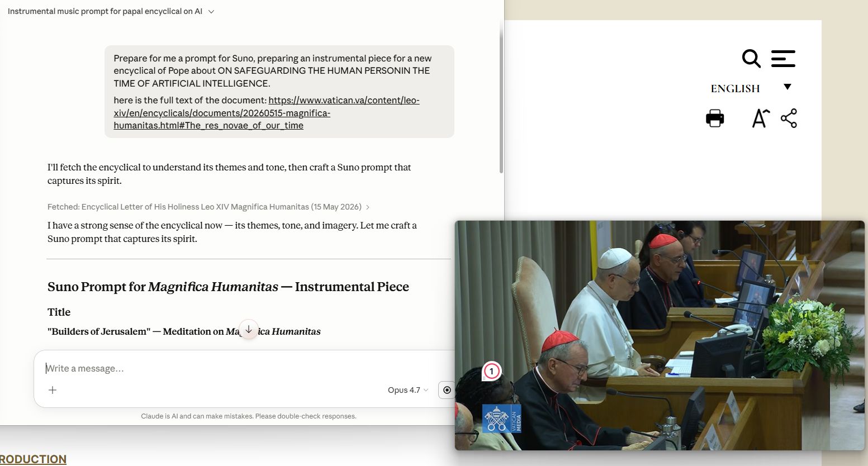Click the share icon
Viewport: 868px width, 466px height.
(x=789, y=118)
